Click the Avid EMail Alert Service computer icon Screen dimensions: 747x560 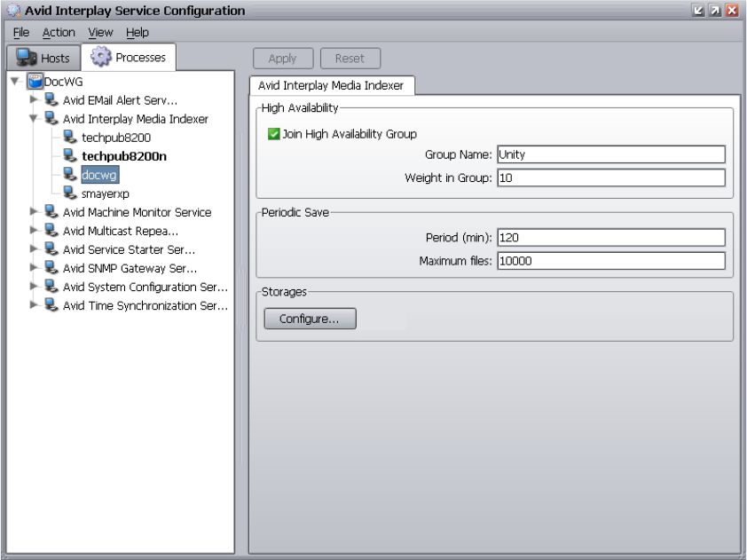(51, 99)
